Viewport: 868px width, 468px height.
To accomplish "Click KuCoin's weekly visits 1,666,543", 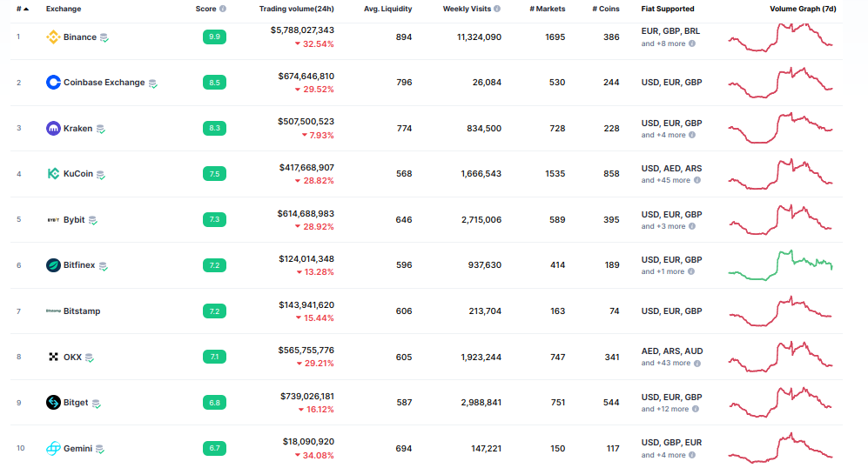I will (x=481, y=174).
